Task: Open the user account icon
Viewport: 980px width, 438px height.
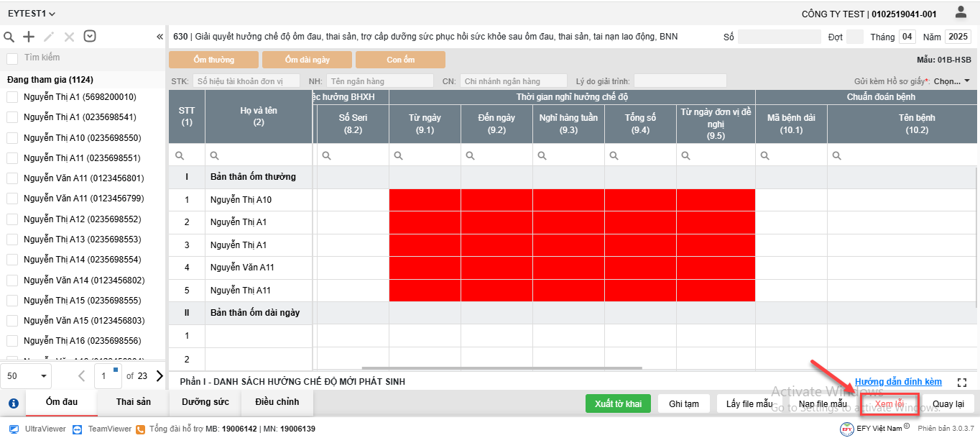Action: (x=961, y=12)
